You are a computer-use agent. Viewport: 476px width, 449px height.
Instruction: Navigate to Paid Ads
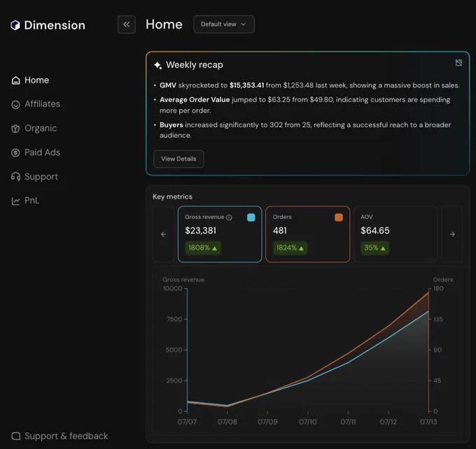pyautogui.click(x=36, y=152)
